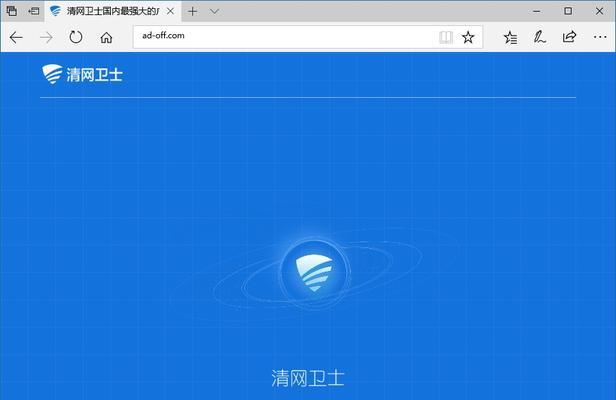Add notes with the pen icon
The width and height of the screenshot is (616, 400).
pyautogui.click(x=539, y=37)
